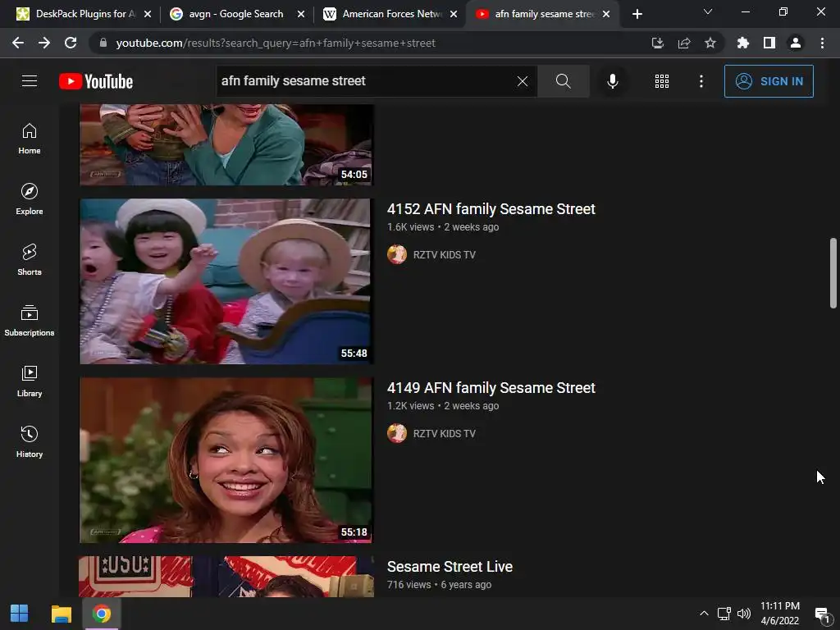Screen dimensions: 840x630
Task: Click Chrome icon in taskbar
Action: (101, 614)
